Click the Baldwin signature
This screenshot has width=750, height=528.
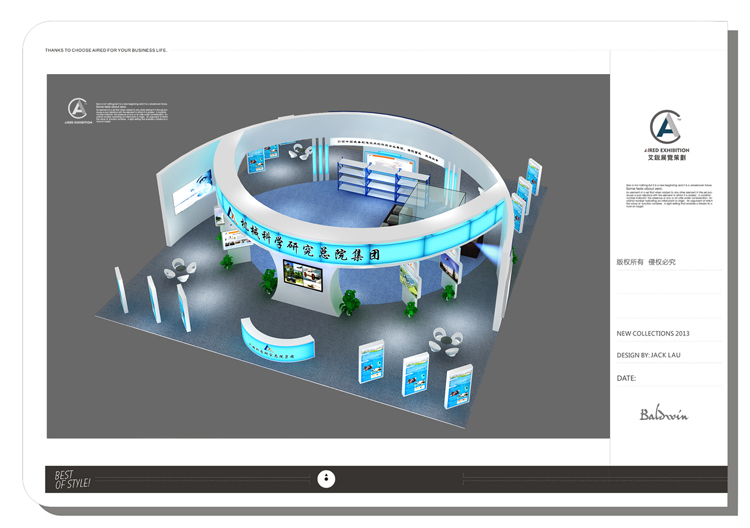(x=664, y=413)
